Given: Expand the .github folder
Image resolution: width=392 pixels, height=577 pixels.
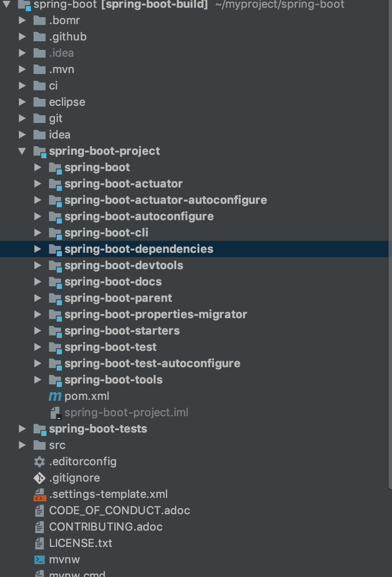Looking at the screenshot, I should tap(22, 37).
